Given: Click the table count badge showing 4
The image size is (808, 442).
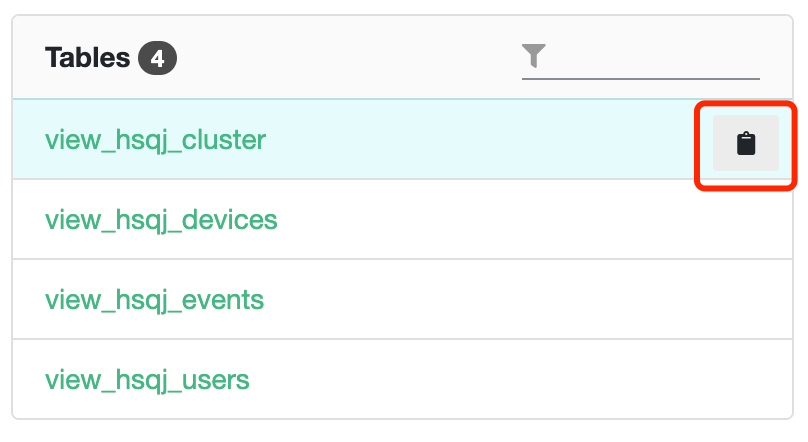Looking at the screenshot, I should pyautogui.click(x=158, y=59).
